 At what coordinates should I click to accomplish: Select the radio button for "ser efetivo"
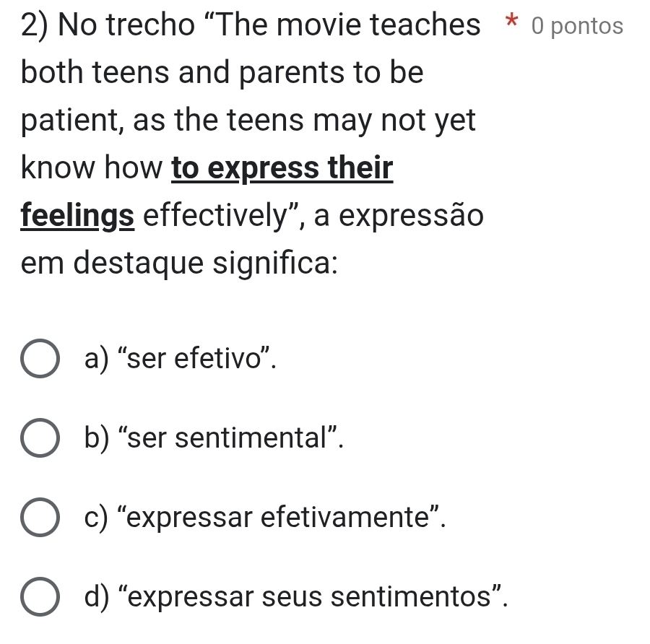pos(40,358)
